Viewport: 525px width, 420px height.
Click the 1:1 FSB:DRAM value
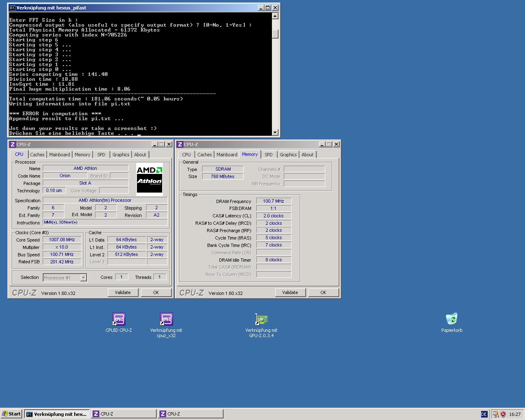[274, 208]
